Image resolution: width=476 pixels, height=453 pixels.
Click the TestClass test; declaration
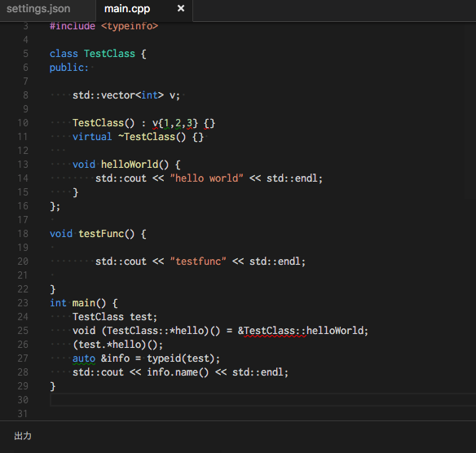(x=115, y=317)
